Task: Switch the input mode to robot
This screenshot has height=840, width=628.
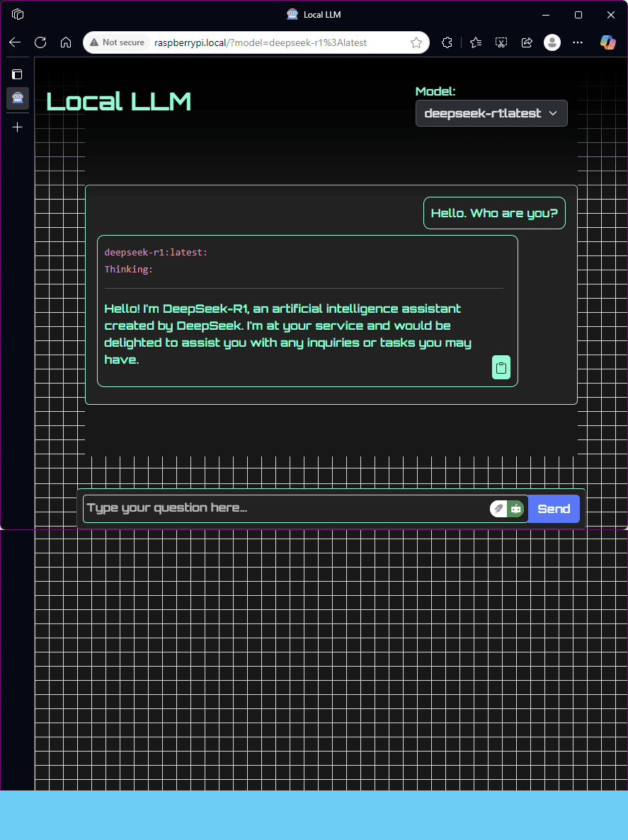Action: tap(515, 508)
